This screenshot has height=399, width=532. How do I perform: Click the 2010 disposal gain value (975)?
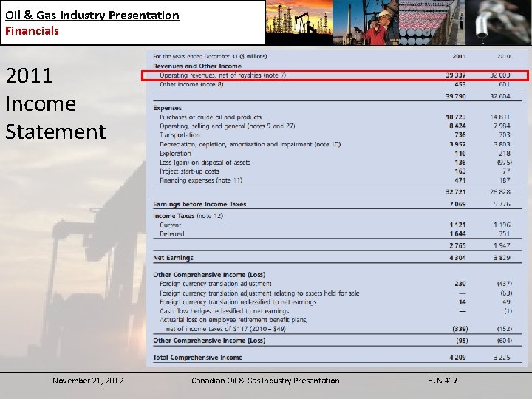point(505,163)
